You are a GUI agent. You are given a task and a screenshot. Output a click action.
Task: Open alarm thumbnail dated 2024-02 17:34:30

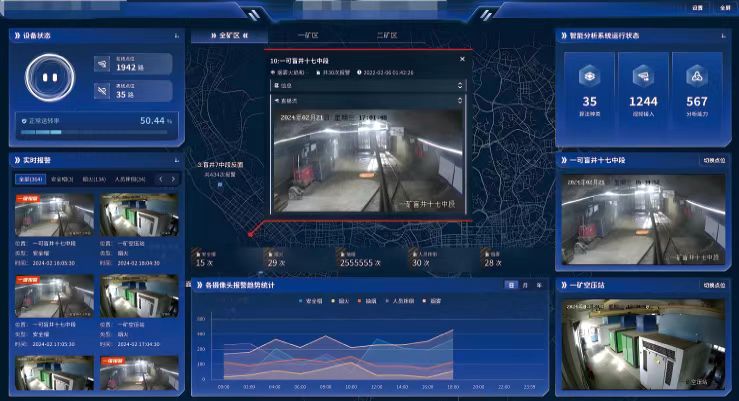point(140,296)
